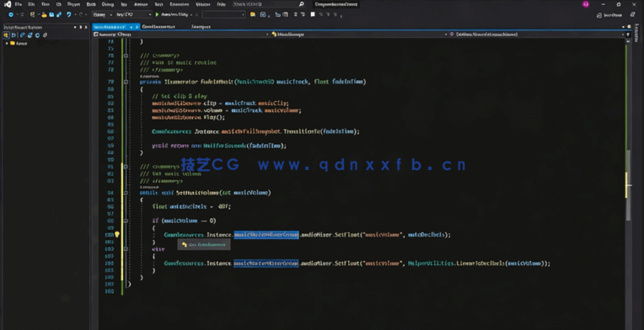Click HelperUtilities on line 104

(432, 263)
